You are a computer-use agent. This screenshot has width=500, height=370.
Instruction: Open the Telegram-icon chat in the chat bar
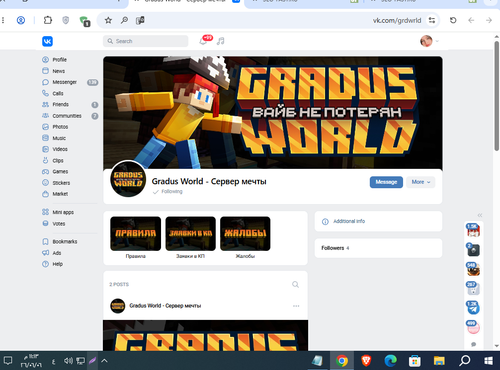[x=473, y=308]
